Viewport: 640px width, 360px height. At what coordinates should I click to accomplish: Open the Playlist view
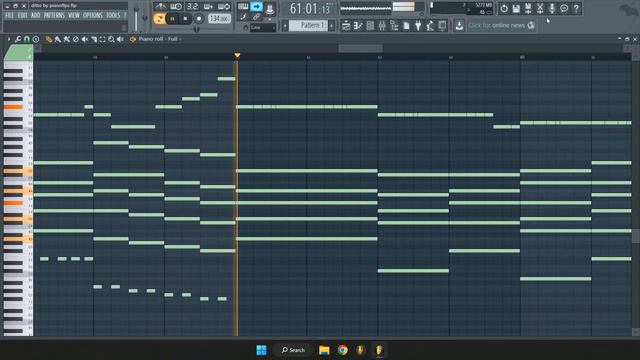point(346,26)
